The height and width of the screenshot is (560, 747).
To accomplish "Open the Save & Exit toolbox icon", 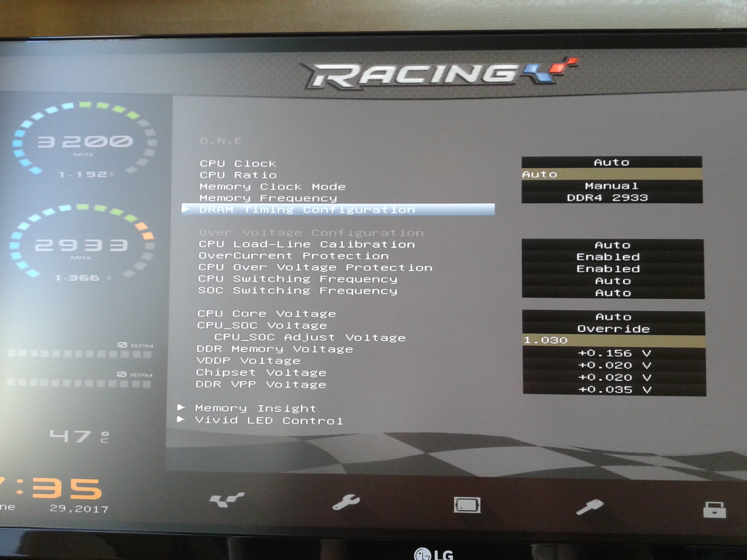I will [714, 510].
